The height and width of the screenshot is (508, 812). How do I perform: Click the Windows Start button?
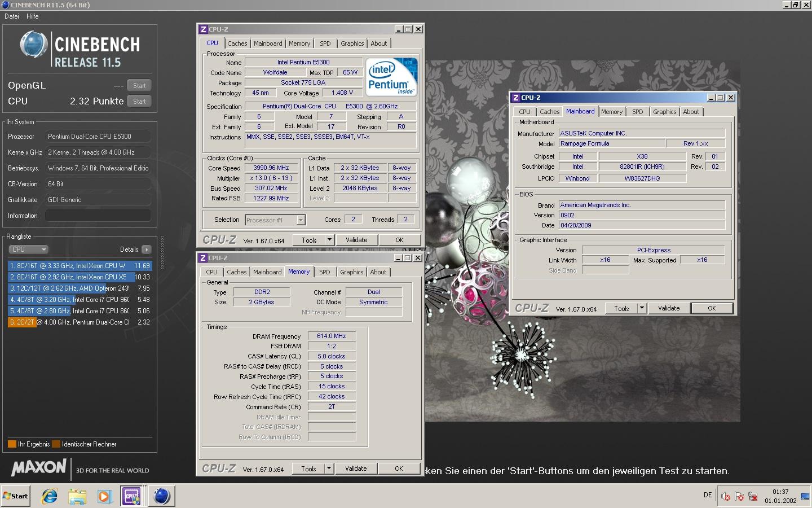(x=16, y=496)
